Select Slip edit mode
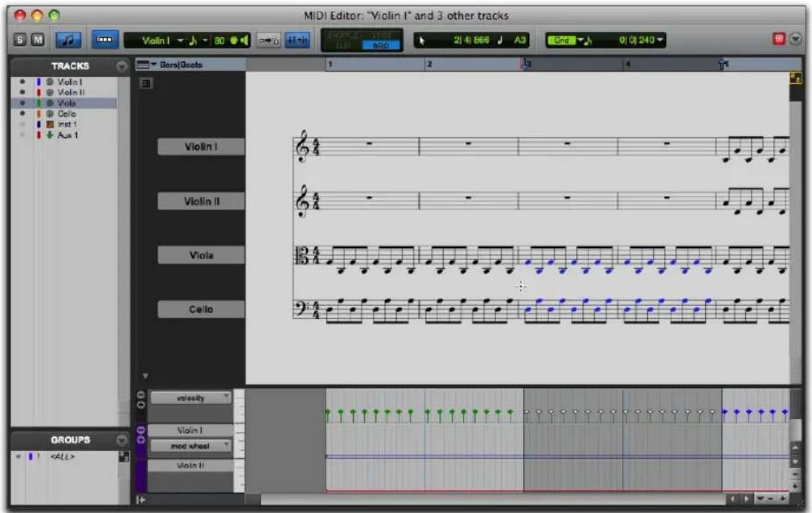 click(x=343, y=46)
